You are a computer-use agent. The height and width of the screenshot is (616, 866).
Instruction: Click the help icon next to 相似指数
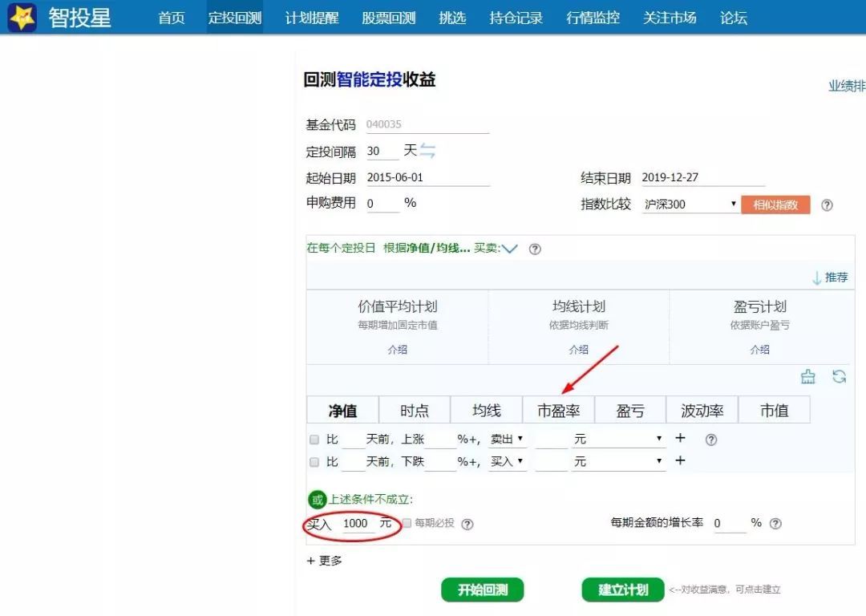[827, 205]
